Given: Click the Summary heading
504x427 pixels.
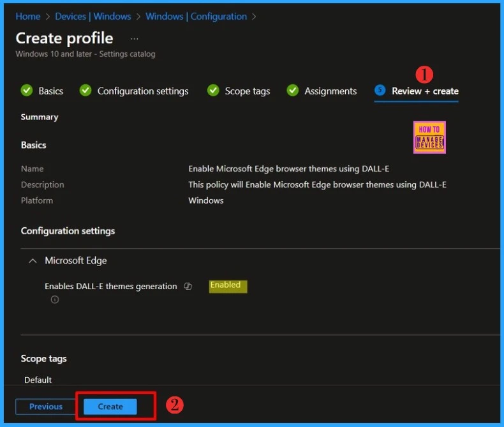Looking at the screenshot, I should pos(40,117).
